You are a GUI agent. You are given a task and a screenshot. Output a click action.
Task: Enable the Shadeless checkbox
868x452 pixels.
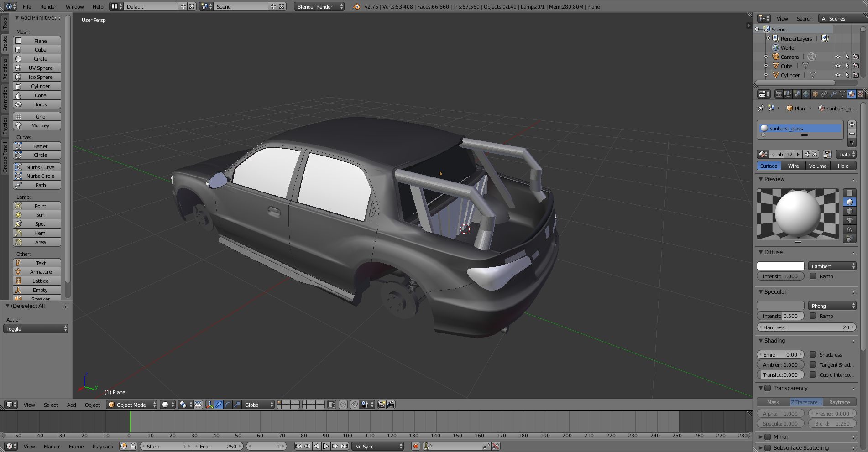pos(813,354)
